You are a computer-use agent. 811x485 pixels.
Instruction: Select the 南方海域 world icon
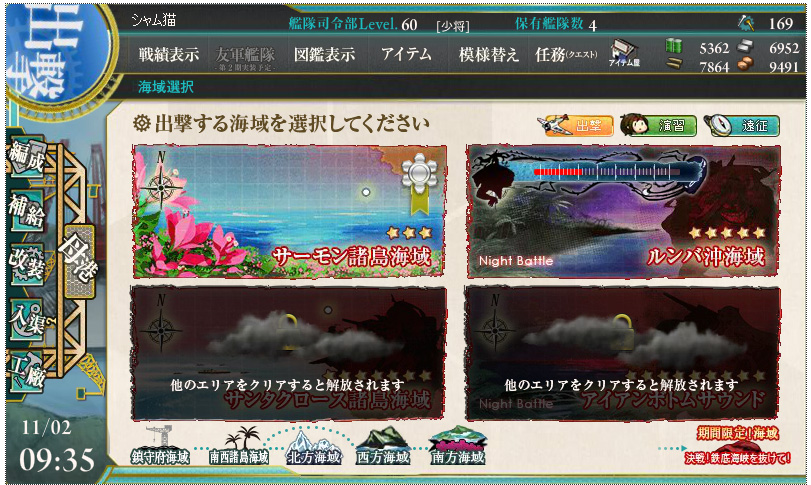point(458,446)
